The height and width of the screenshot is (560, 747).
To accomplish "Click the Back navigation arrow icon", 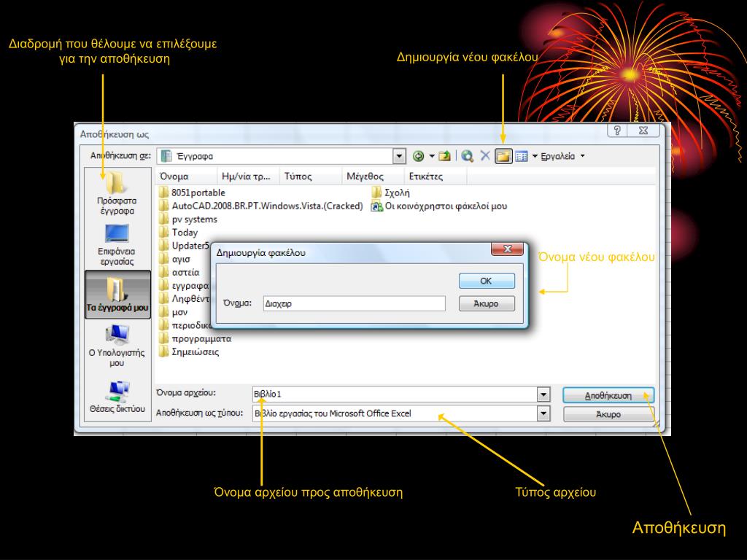I will click(418, 156).
